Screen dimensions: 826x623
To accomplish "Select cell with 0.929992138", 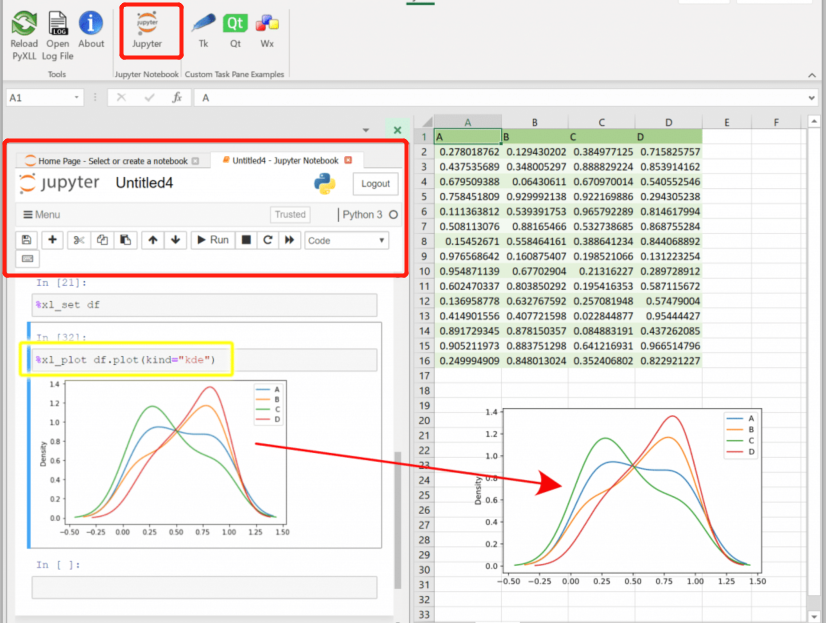I will coord(535,197).
